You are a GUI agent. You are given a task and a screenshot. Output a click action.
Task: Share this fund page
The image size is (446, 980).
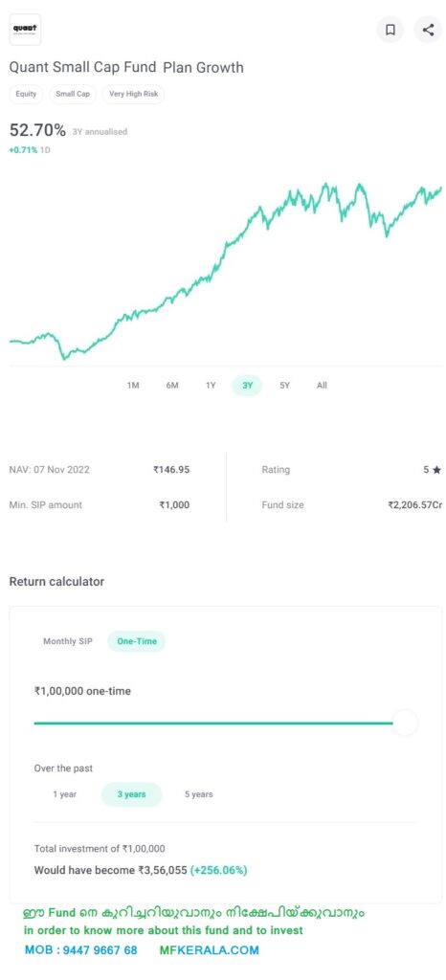[x=428, y=30]
